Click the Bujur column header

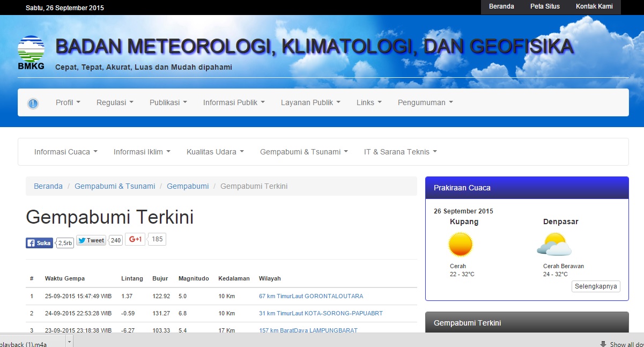[160, 278]
